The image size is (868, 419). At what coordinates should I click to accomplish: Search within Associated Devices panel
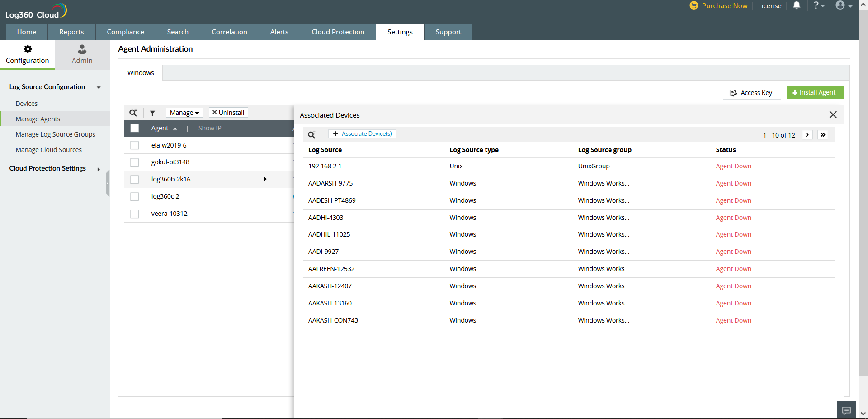tap(311, 135)
